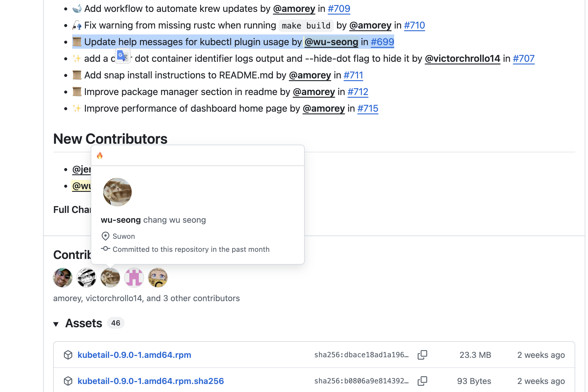Download kubetail-0.9.0-1.amd64.rpm
Image resolution: width=588 pixels, height=392 pixels.
[134, 355]
